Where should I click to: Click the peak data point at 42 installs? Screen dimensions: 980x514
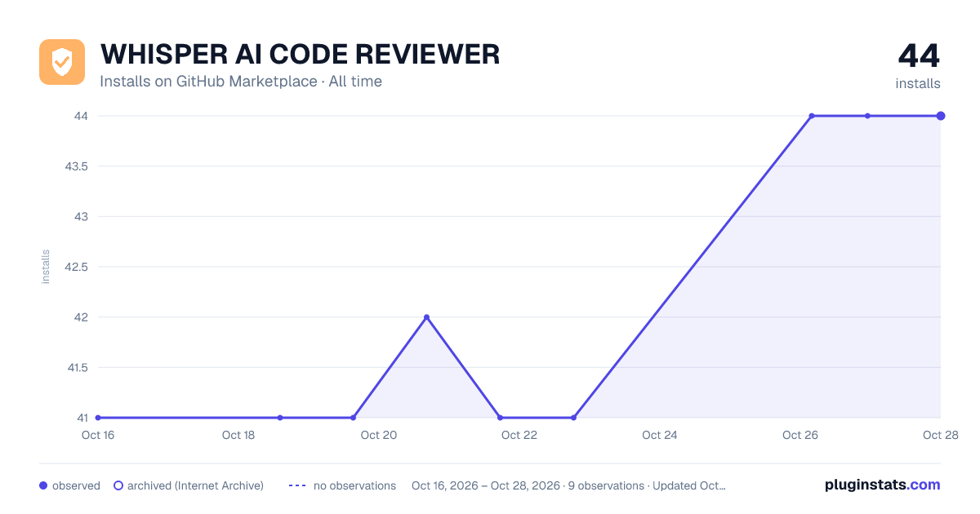[426, 317]
